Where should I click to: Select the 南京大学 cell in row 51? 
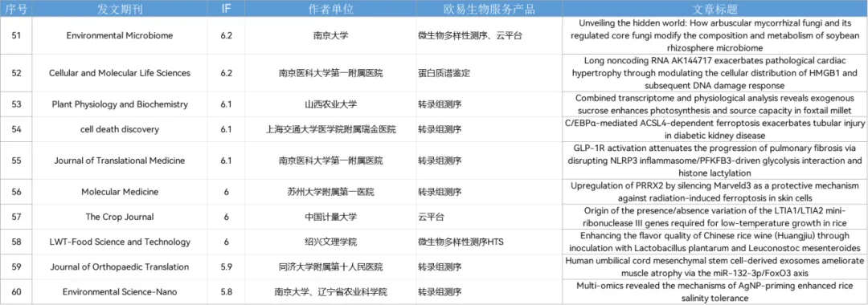tap(330, 35)
